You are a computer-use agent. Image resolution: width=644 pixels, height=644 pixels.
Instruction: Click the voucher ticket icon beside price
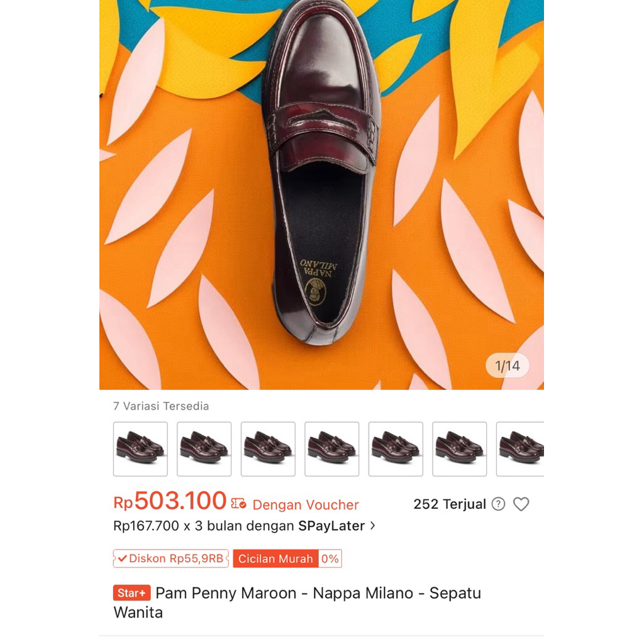(238, 503)
